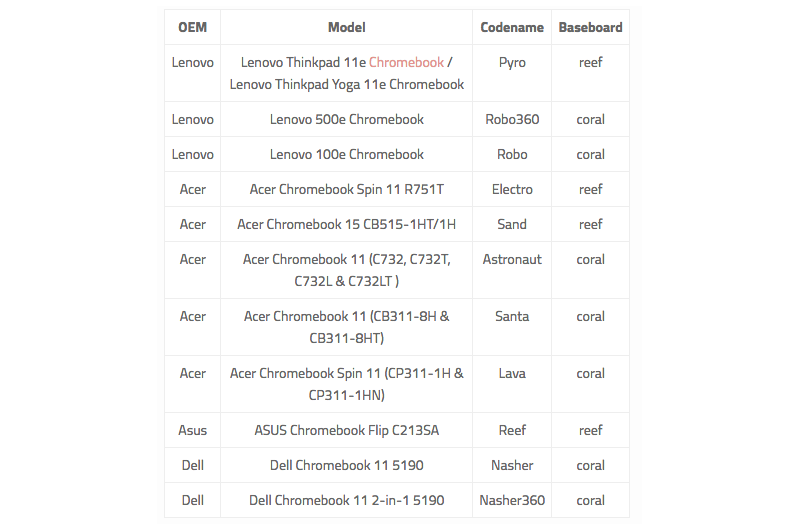
Task: Click the Astronaut codename cell
Action: tap(512, 270)
